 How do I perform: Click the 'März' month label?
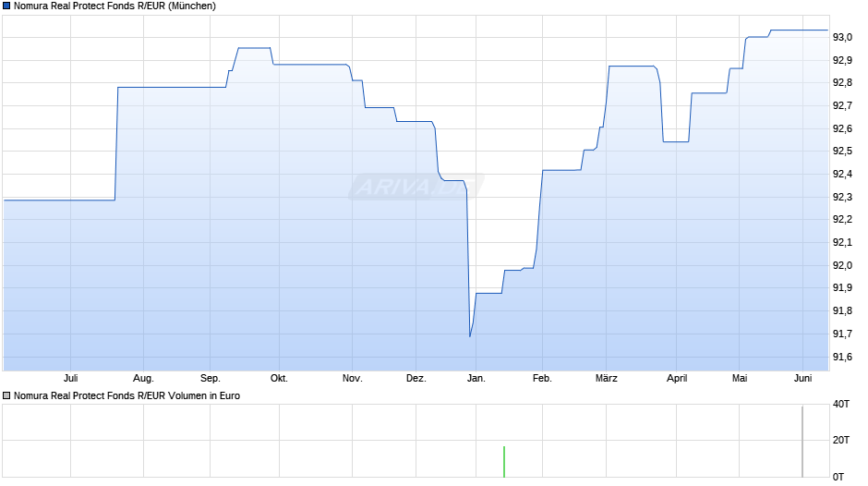[607, 379]
